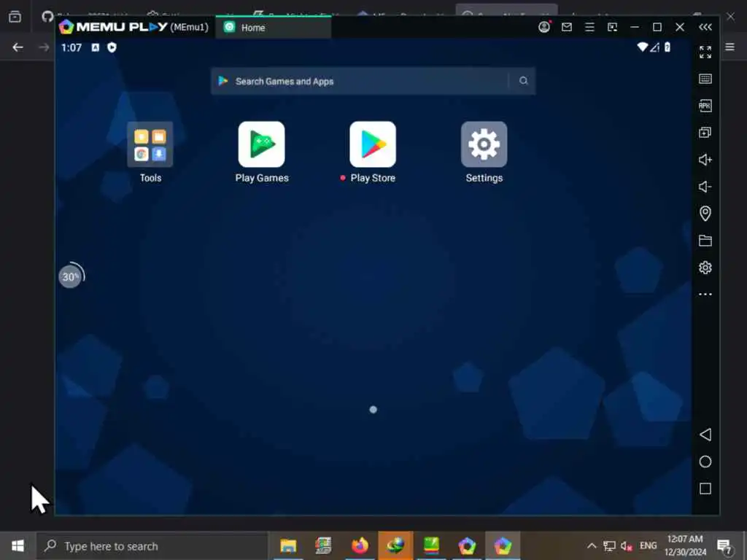Show hidden system tray icons
Viewport: 747px width, 560px height.
click(x=591, y=545)
